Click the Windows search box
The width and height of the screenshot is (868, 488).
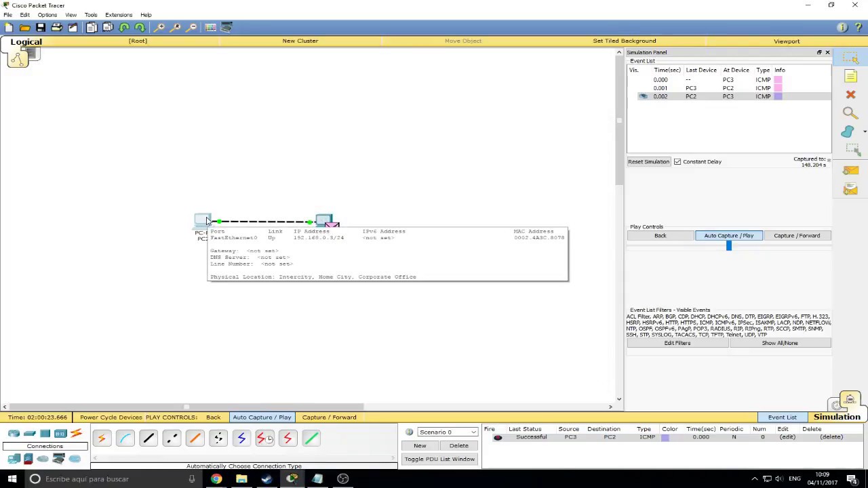coord(114,479)
